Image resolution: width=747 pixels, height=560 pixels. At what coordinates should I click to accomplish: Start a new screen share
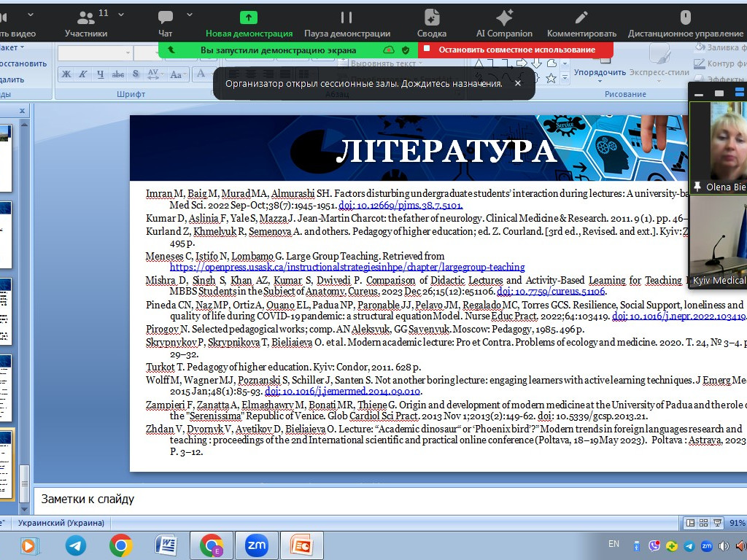click(249, 23)
